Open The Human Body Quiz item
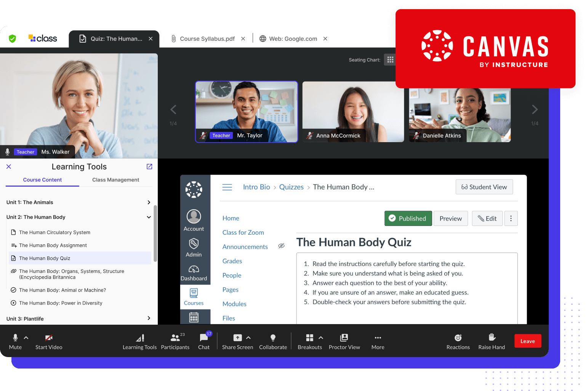 pos(80,258)
